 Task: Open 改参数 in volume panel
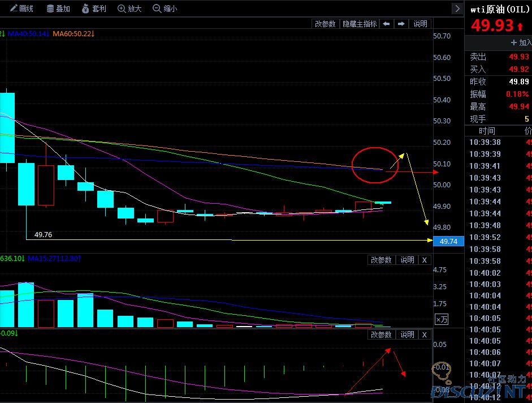tap(381, 260)
